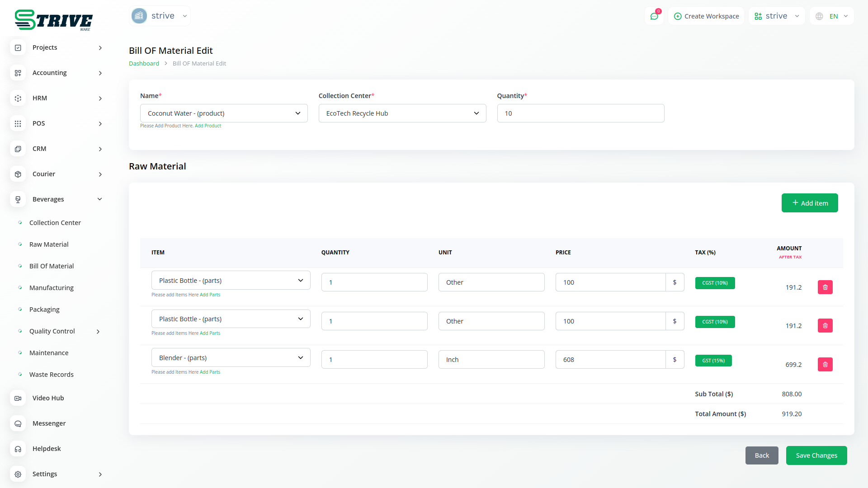Image resolution: width=868 pixels, height=488 pixels.
Task: Click the Courier box icon
Action: 18,174
